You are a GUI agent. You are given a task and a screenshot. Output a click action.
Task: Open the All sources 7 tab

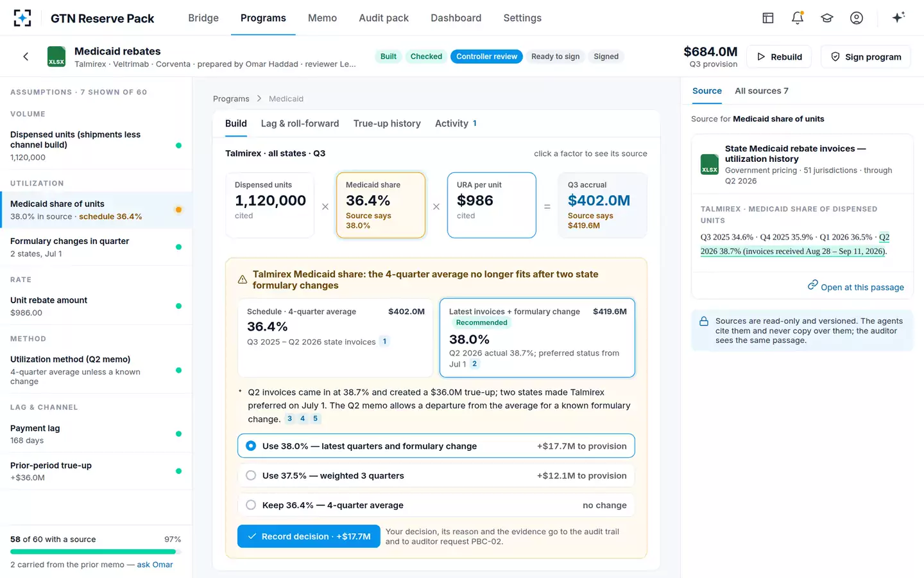pos(762,91)
